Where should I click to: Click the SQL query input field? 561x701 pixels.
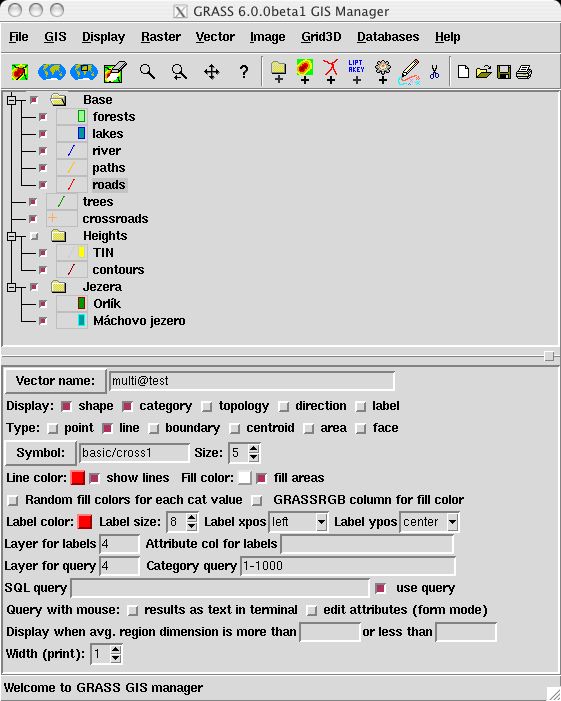coord(220,588)
